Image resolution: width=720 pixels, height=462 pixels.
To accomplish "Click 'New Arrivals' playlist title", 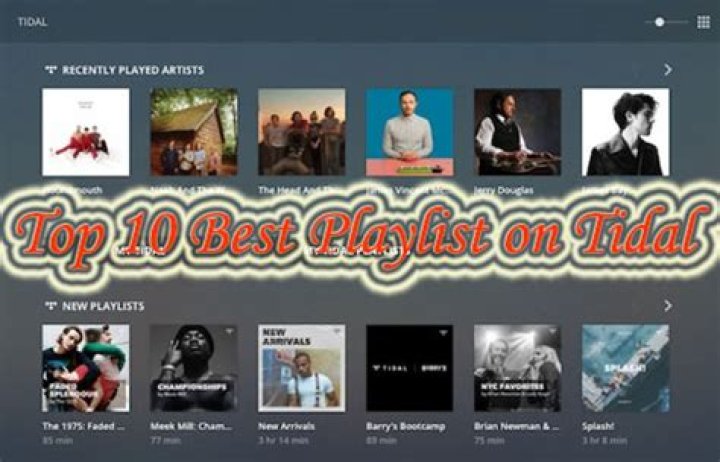I will [287, 426].
